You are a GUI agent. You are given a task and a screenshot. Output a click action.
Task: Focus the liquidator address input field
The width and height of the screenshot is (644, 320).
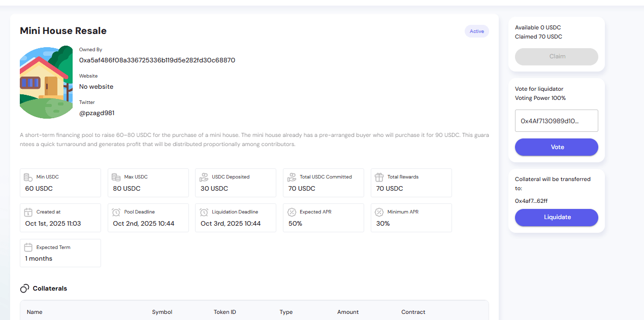(556, 121)
